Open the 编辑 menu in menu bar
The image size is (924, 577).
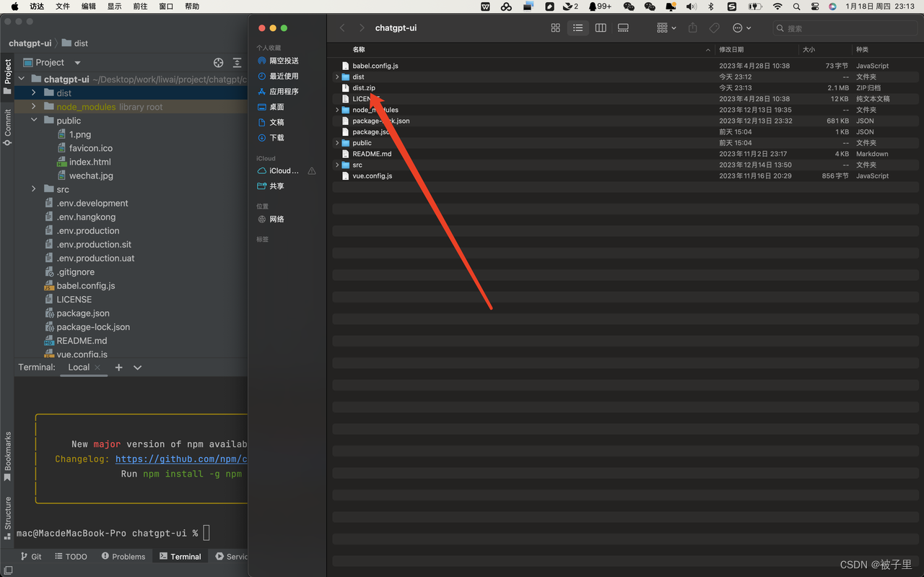pos(89,6)
